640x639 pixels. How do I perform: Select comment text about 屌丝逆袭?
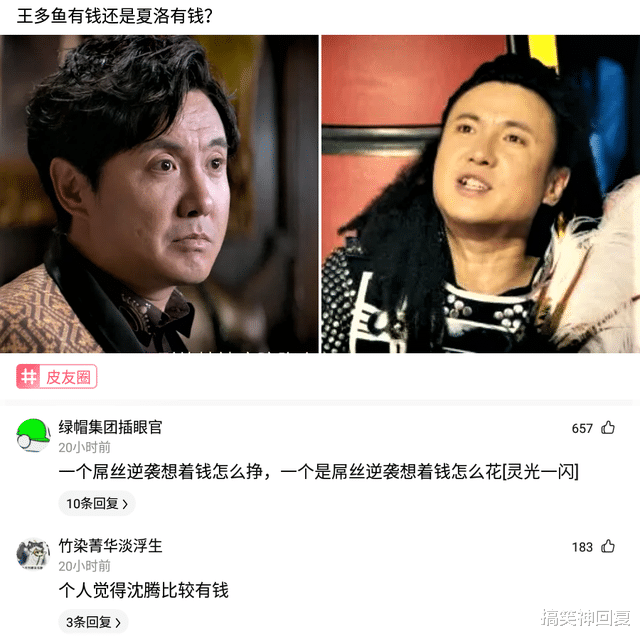[x=319, y=472]
